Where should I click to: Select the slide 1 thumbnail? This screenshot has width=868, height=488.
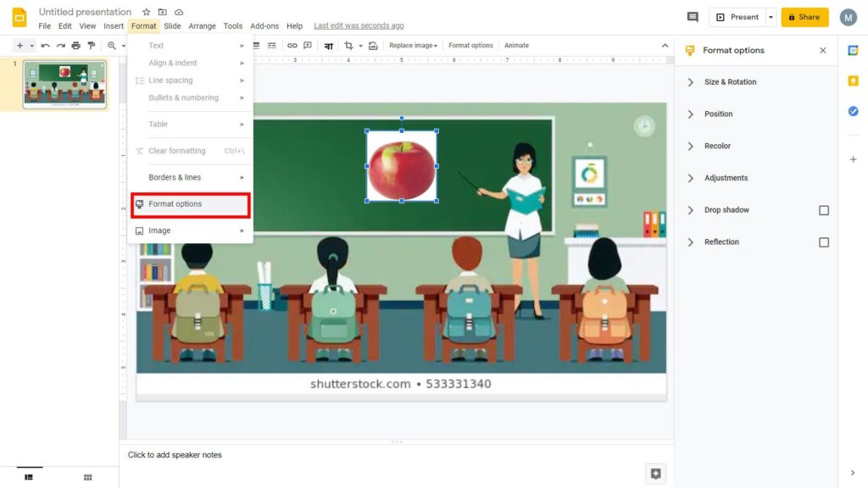[x=64, y=85]
